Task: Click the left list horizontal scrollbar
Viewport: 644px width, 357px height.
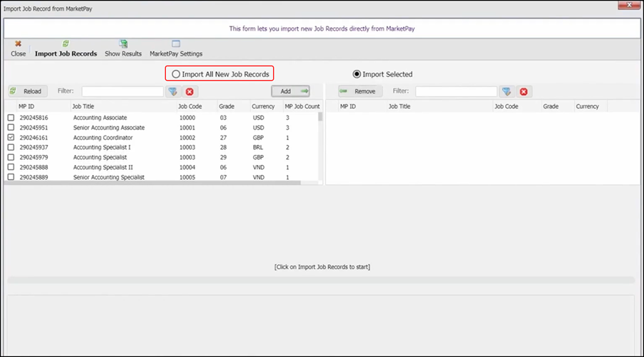Action: pyautogui.click(x=143, y=183)
